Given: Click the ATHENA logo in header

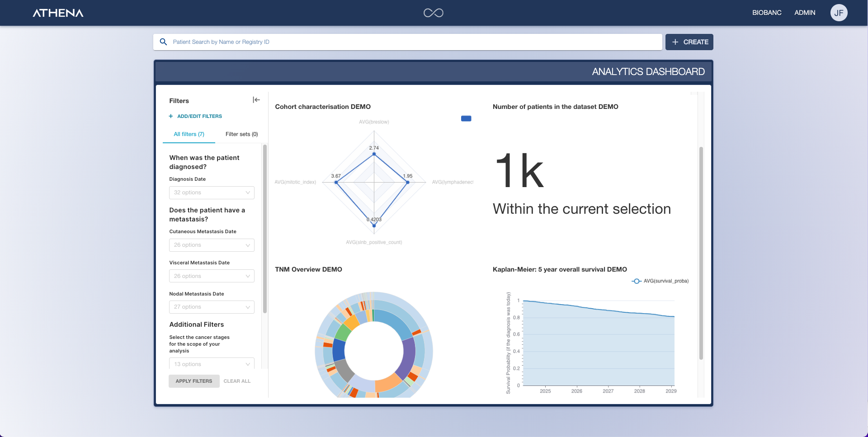Looking at the screenshot, I should click(58, 13).
